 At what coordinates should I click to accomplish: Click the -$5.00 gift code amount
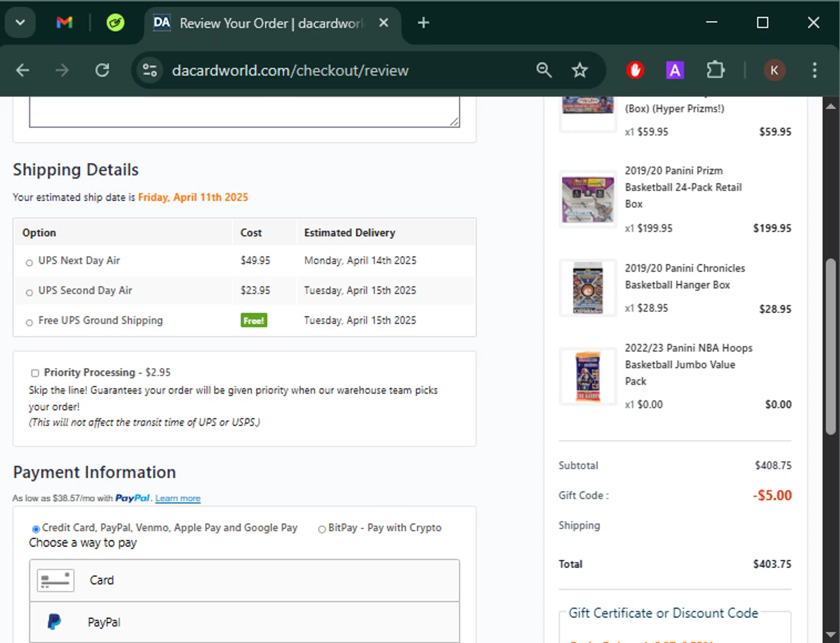[772, 495]
